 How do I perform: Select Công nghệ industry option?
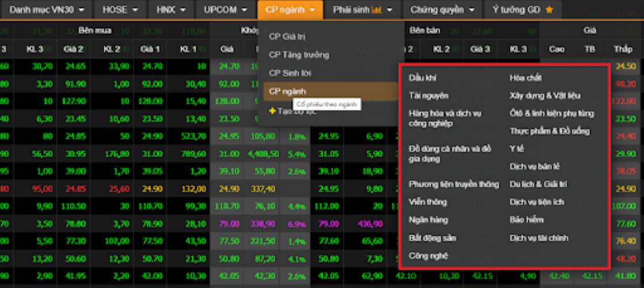[428, 255]
